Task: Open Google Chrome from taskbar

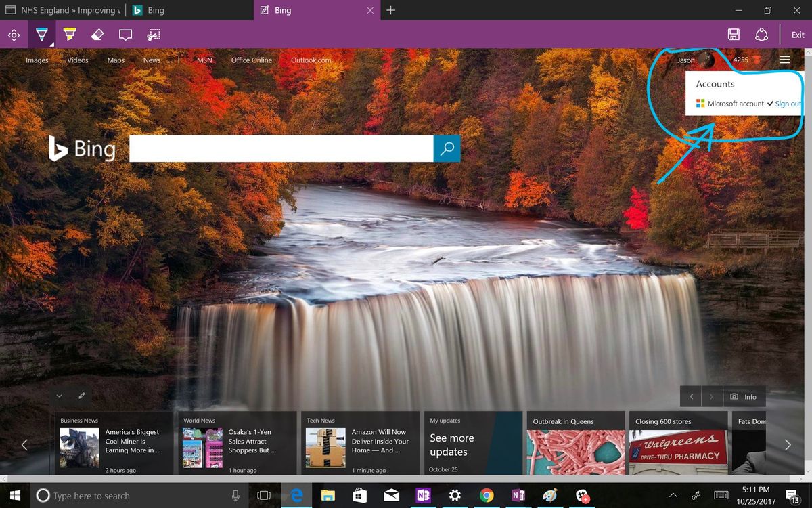Action: 487,496
